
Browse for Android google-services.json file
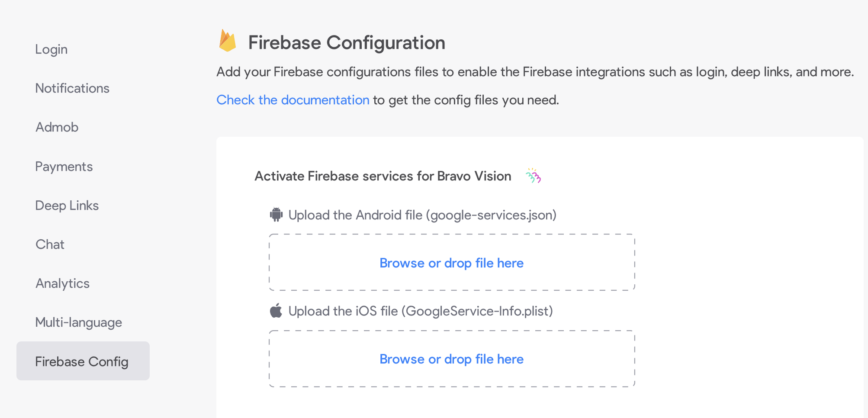(x=451, y=263)
